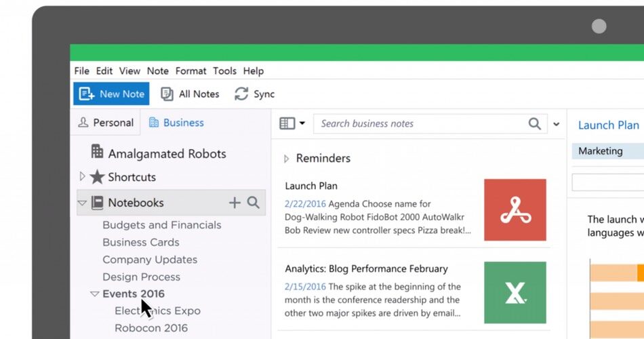Expand the Reminders section

(x=286, y=159)
